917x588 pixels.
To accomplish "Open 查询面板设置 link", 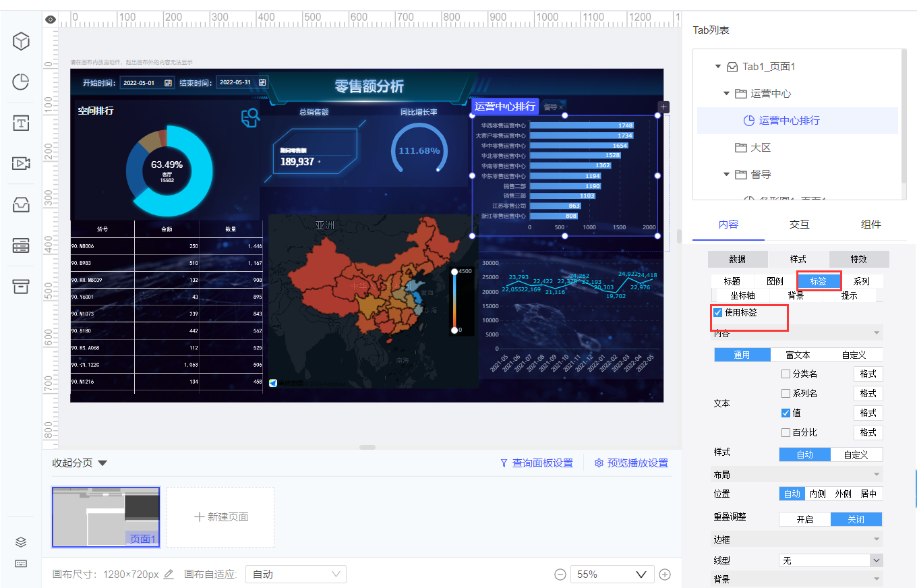I will [536, 463].
